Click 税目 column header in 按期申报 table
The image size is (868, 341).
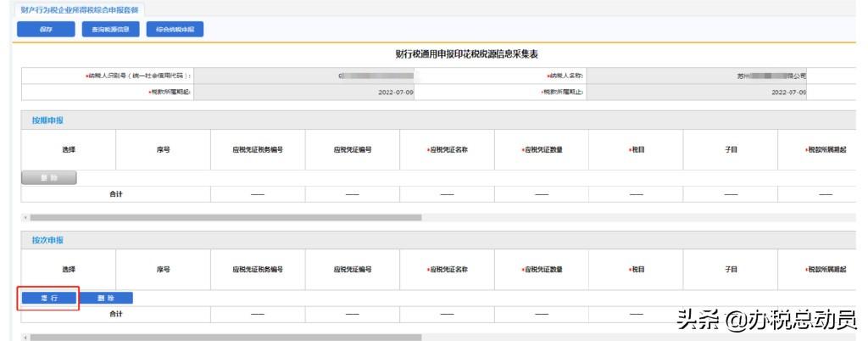pos(636,149)
